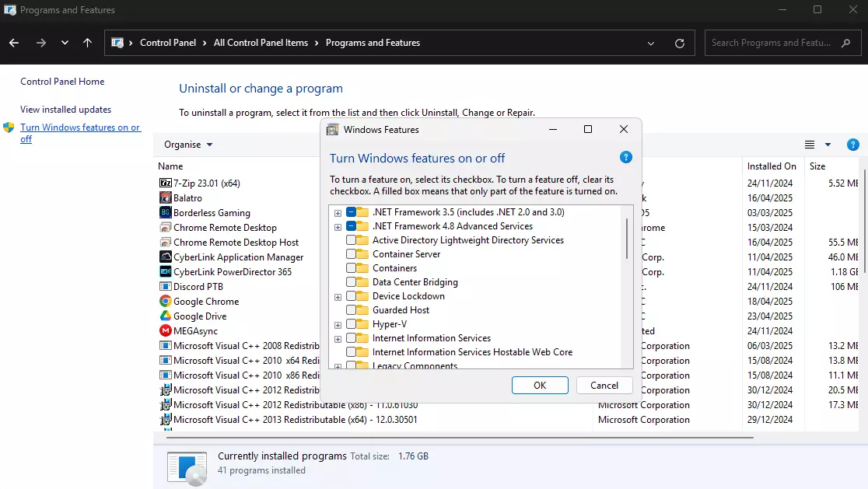Click Programs and Features breadcrumb
868x489 pixels.
[x=373, y=43]
